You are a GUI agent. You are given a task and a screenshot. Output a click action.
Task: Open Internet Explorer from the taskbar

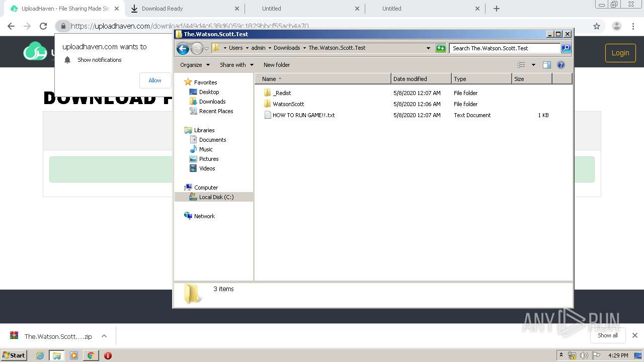pyautogui.click(x=40, y=355)
